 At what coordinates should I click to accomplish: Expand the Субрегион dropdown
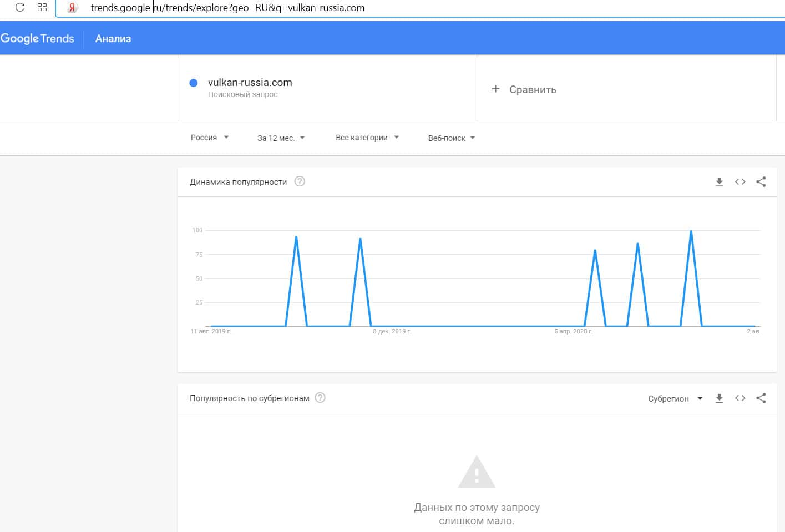[675, 398]
